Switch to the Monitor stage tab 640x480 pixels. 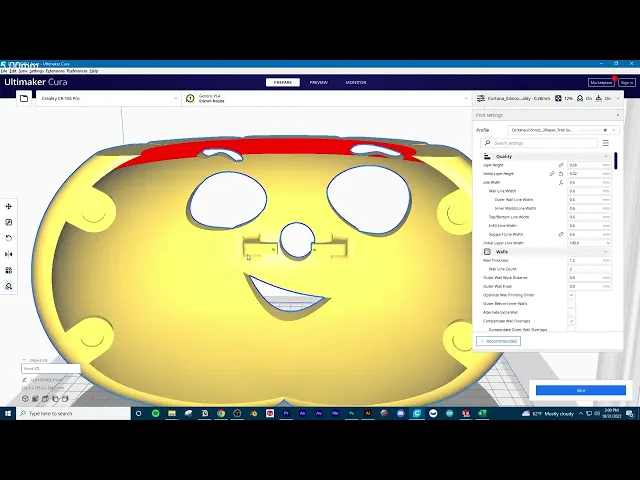[x=356, y=82]
